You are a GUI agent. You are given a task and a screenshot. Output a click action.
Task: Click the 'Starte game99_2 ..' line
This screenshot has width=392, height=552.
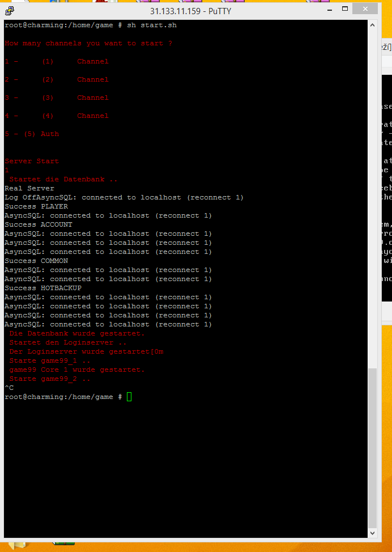[x=50, y=379]
